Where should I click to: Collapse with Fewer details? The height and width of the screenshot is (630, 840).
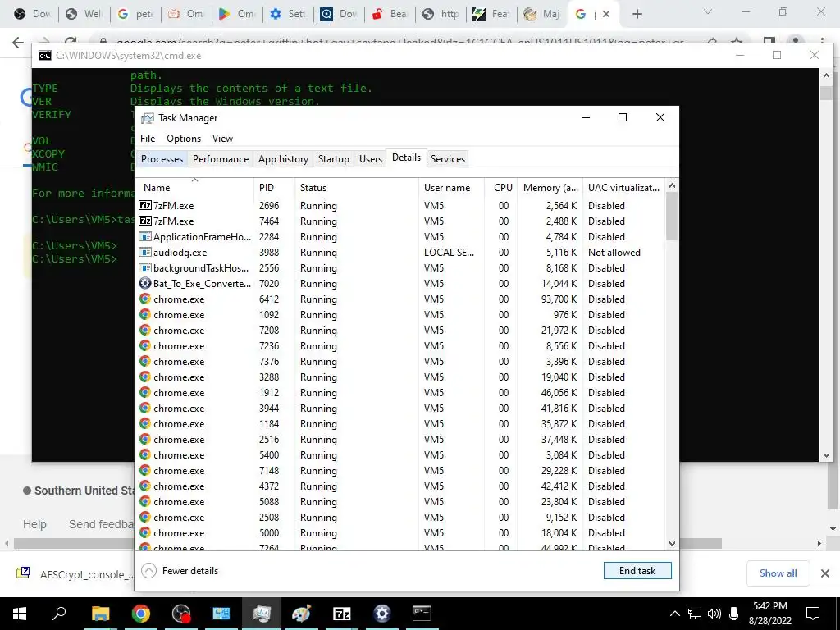(180, 571)
